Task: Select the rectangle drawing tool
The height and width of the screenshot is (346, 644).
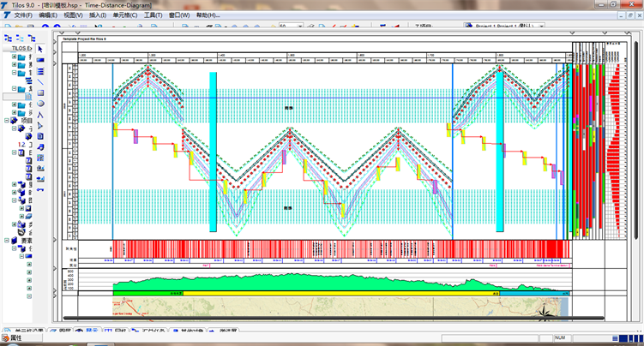Action: click(39, 92)
